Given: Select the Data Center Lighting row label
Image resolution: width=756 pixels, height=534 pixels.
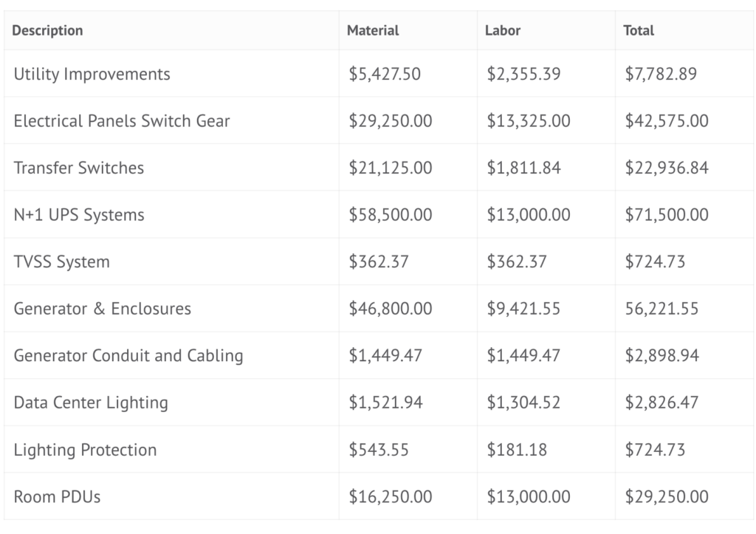Looking at the screenshot, I should (x=91, y=403).
